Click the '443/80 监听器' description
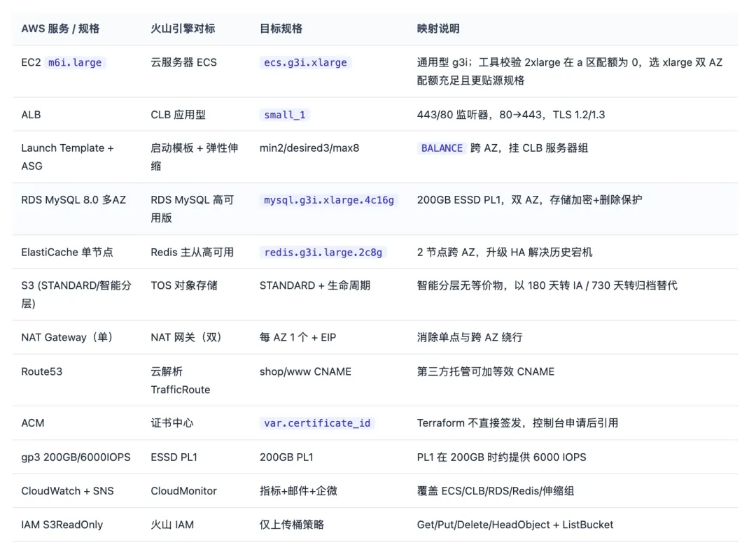The height and width of the screenshot is (554, 756). pyautogui.click(x=510, y=115)
